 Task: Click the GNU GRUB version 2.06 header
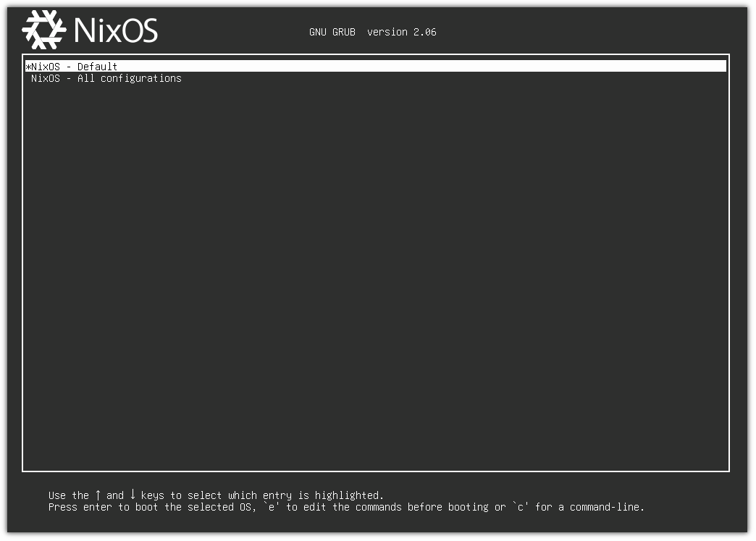(373, 32)
